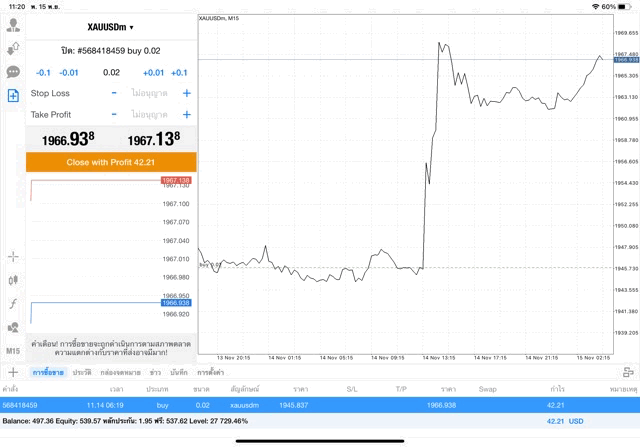Open the candlestick chart type icon
This screenshot has height=447, width=640.
[x=13, y=280]
